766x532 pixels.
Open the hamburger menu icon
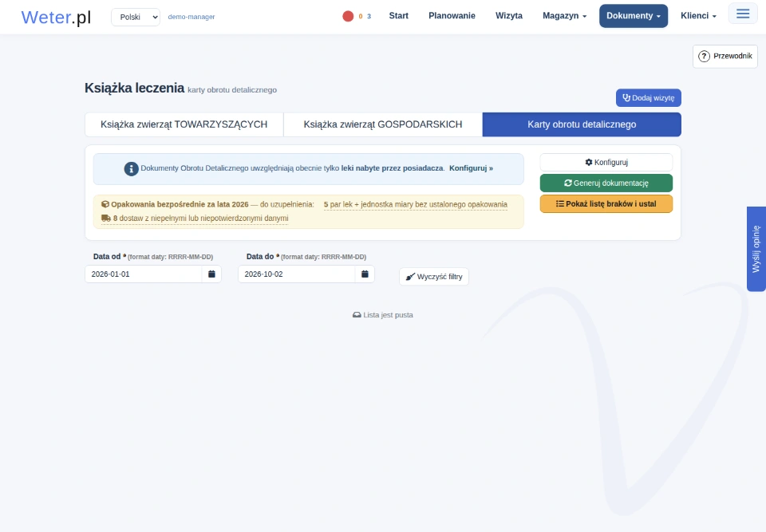click(x=743, y=14)
